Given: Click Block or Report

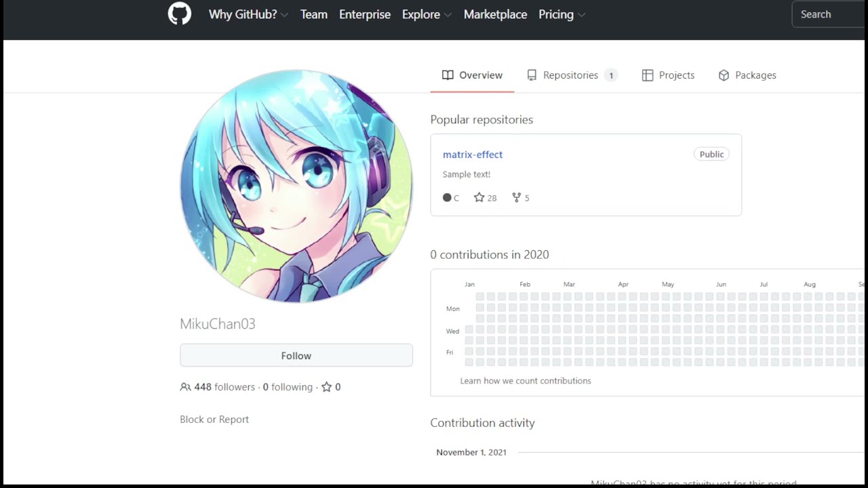Looking at the screenshot, I should click(x=214, y=420).
